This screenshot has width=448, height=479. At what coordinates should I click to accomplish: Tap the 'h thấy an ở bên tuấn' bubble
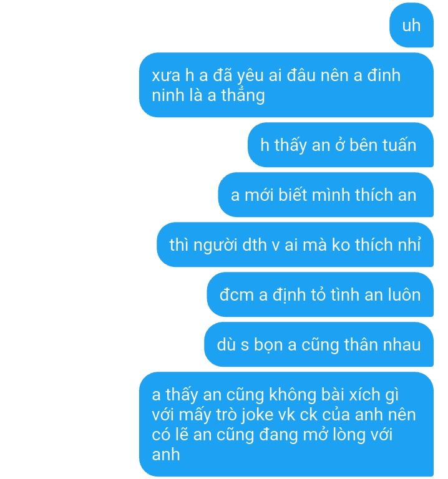[x=341, y=145]
